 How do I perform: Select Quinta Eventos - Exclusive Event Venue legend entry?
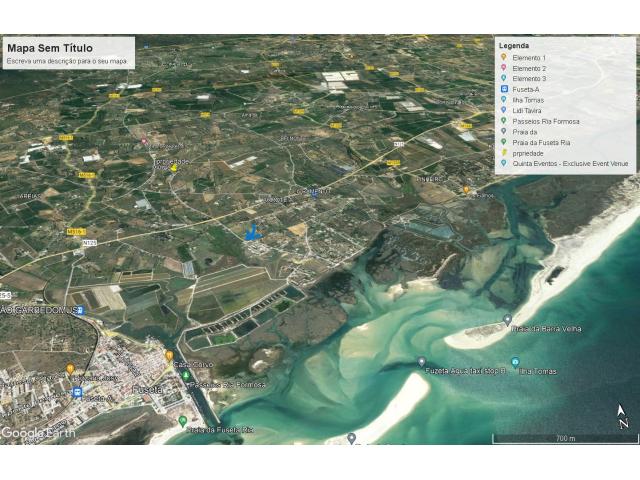click(x=570, y=163)
